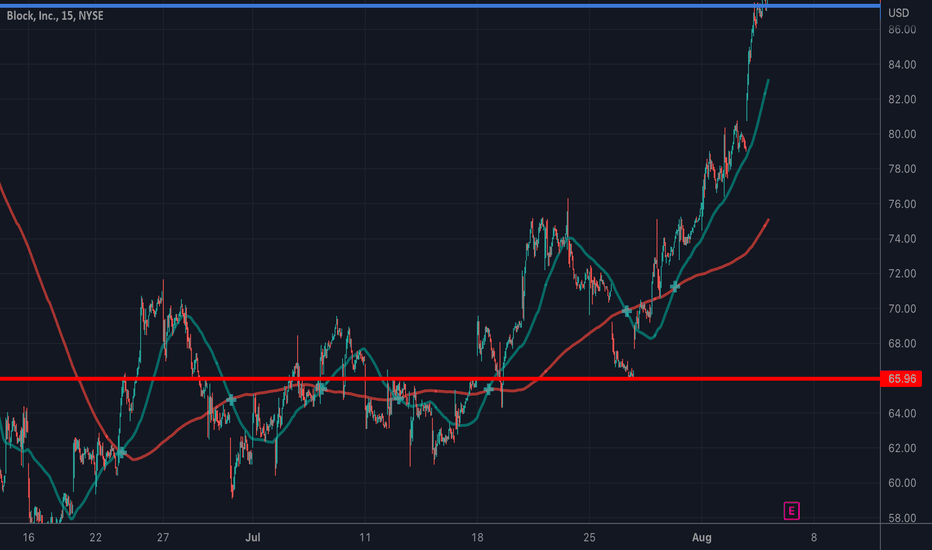Click the 78.00 price axis label
The image size is (932, 550).
(x=902, y=169)
